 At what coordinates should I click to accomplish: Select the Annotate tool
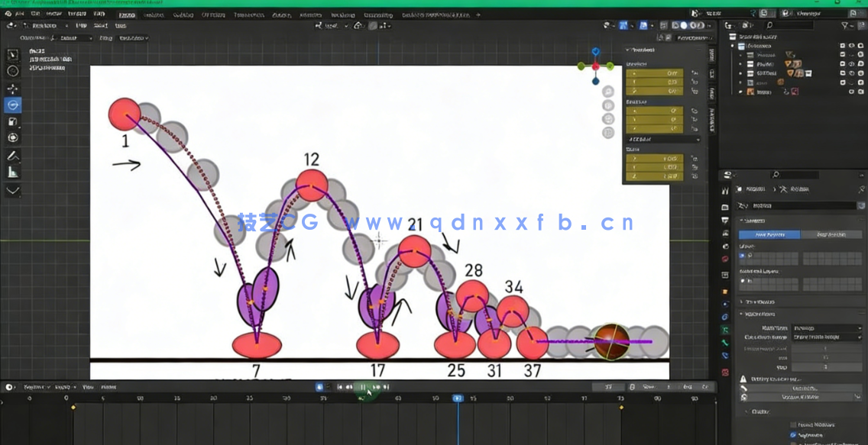pos(12,156)
